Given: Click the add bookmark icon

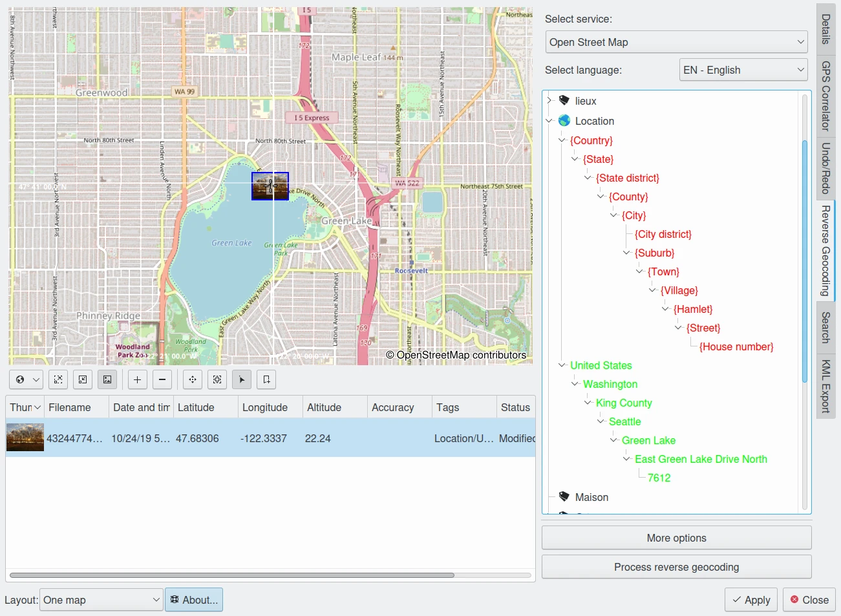Looking at the screenshot, I should coord(266,380).
